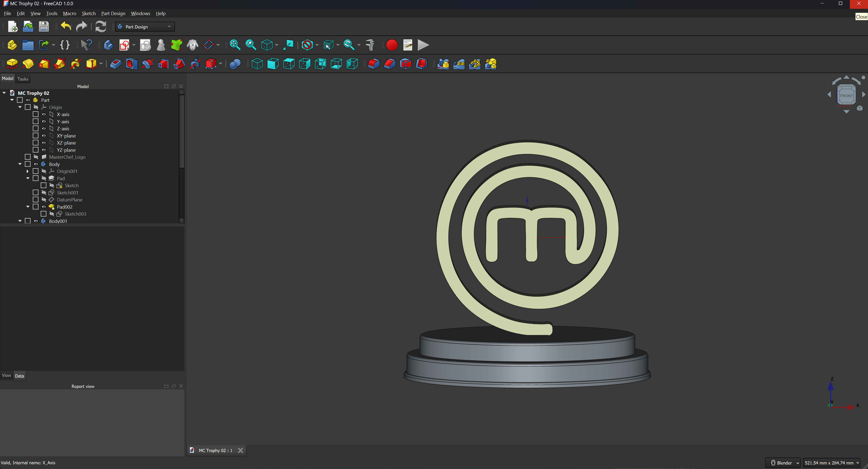Collapse the Pad002 tree node
The image size is (868, 469).
[x=28, y=207]
